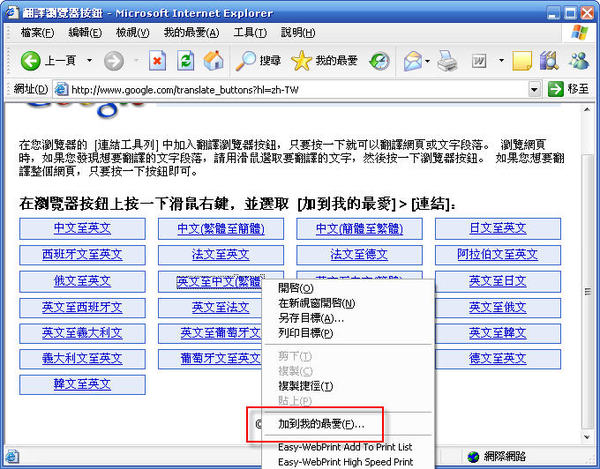The height and width of the screenshot is (469, 600).
Task: Click the vertical scrollbar thumb
Action: (x=587, y=291)
